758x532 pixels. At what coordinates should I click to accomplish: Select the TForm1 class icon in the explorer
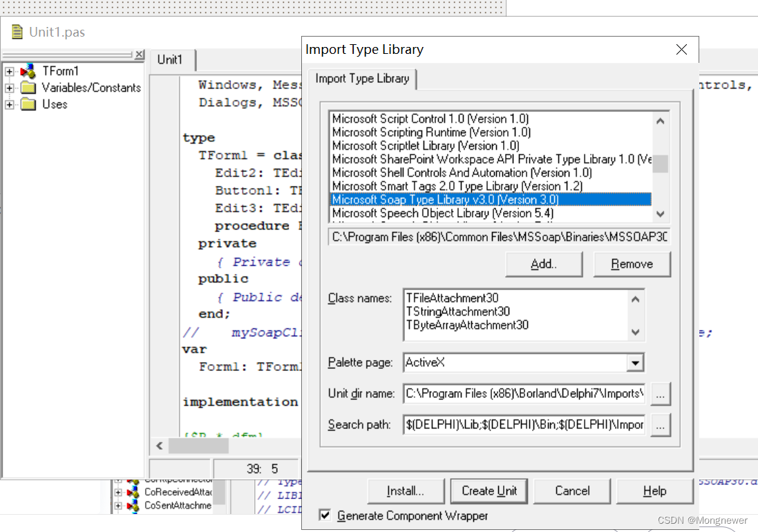coord(26,70)
